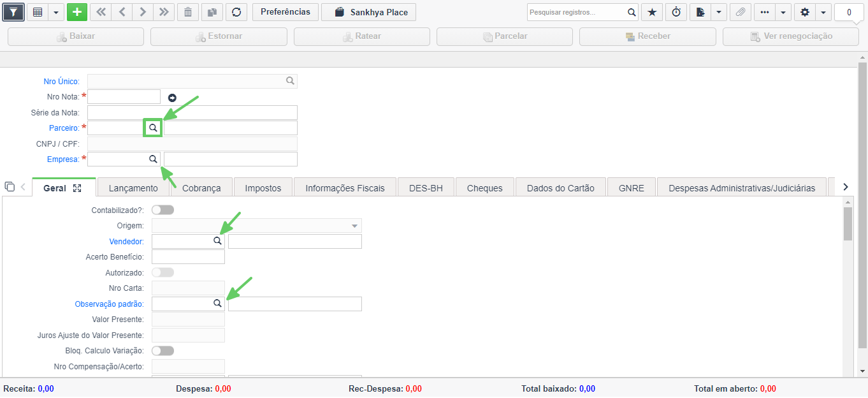Open Empresa lookup search icon
Screen dimensions: 868x398
click(153, 159)
